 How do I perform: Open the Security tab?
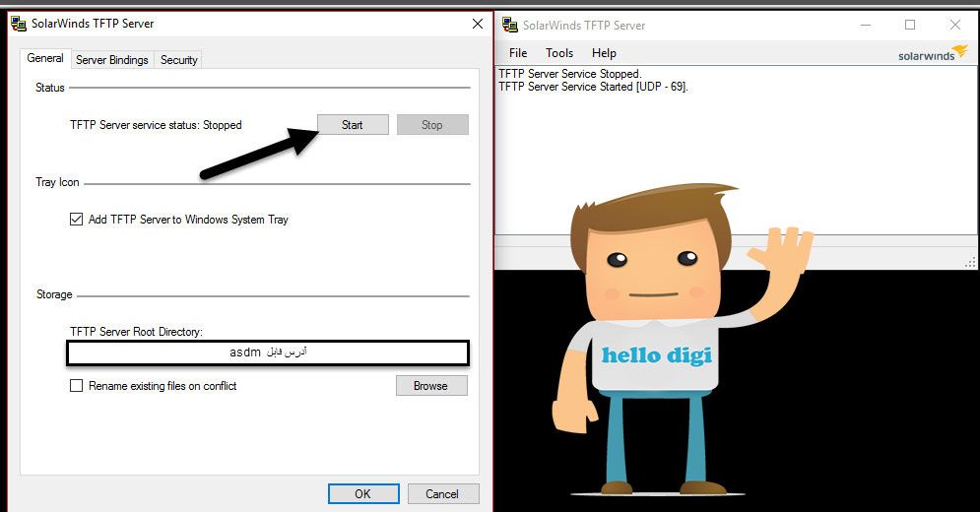tap(178, 60)
